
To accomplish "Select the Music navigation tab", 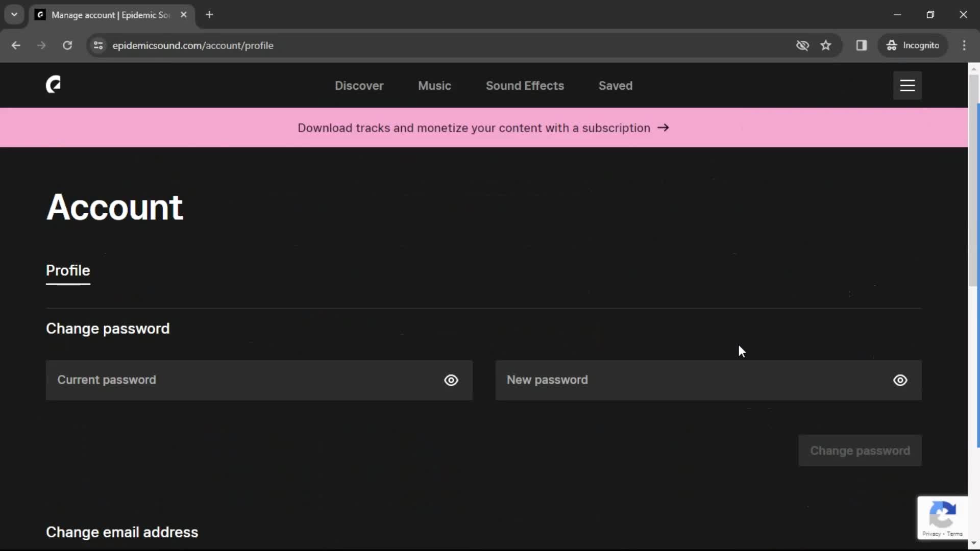I will click(x=434, y=85).
